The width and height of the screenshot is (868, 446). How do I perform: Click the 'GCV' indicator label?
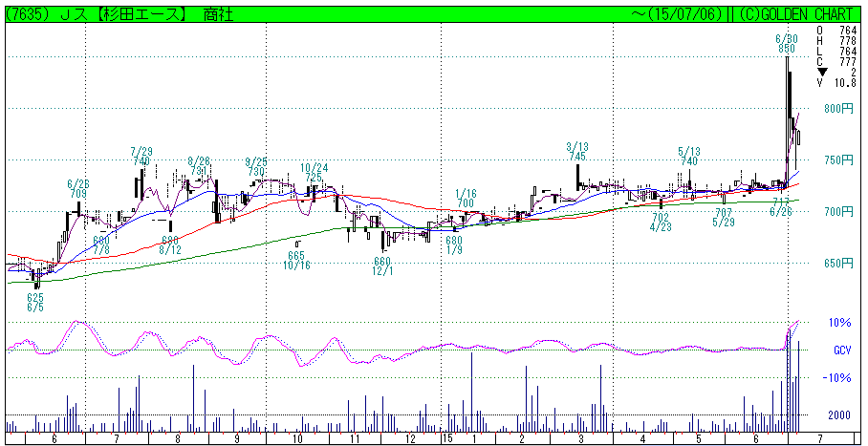pos(844,350)
